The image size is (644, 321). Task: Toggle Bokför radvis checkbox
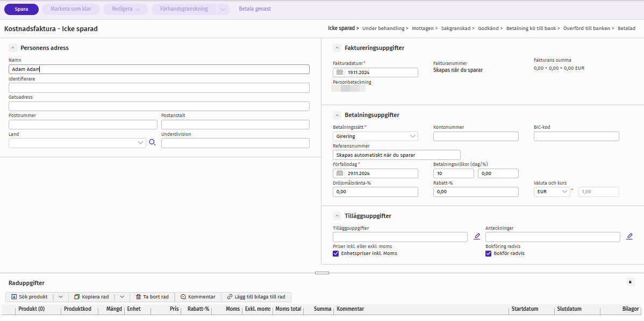488,253
